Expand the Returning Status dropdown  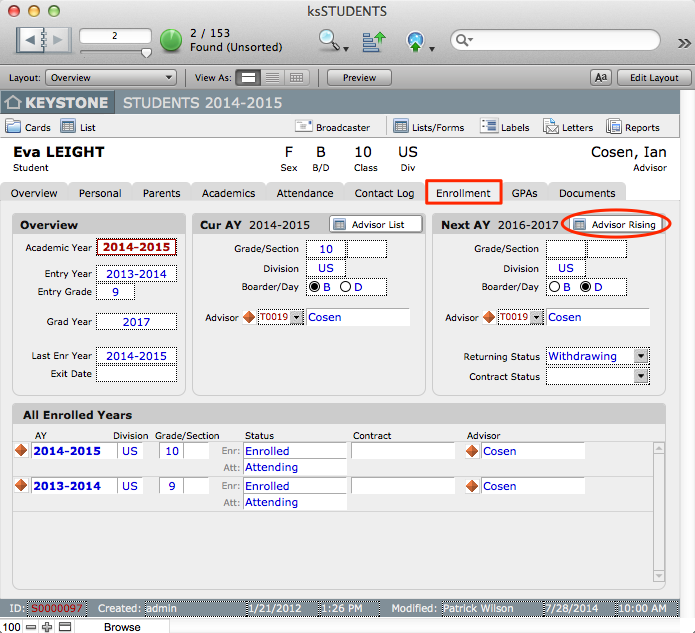pyautogui.click(x=641, y=356)
